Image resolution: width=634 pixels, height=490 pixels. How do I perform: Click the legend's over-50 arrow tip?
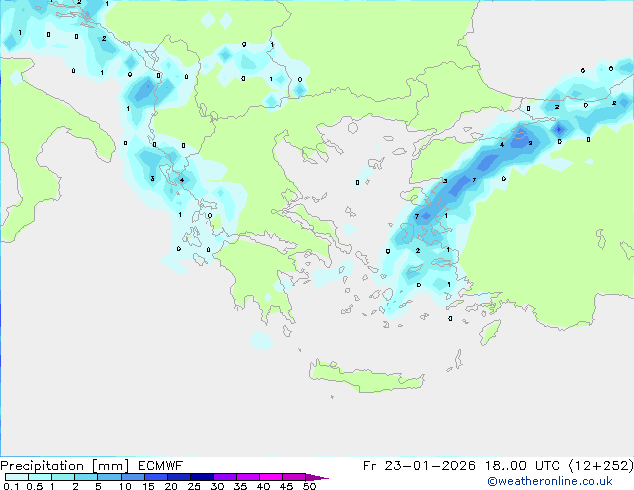tap(317, 477)
